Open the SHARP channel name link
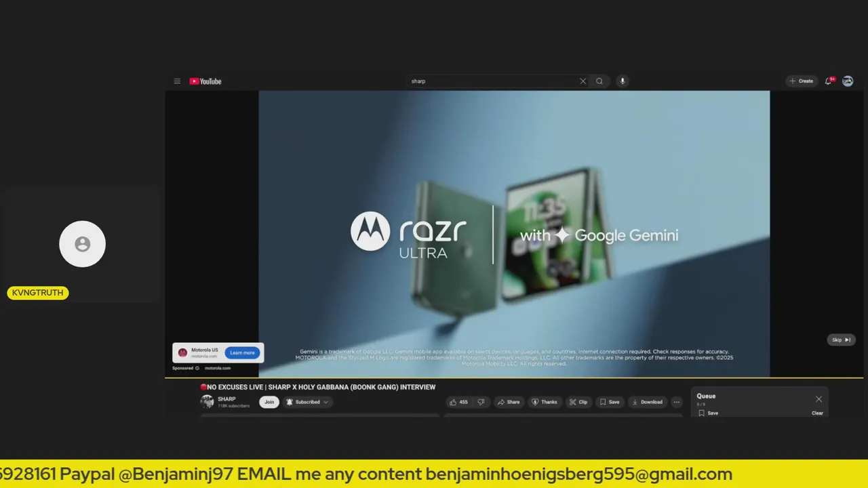Screen dimensions: 868x488 [x=226, y=399]
